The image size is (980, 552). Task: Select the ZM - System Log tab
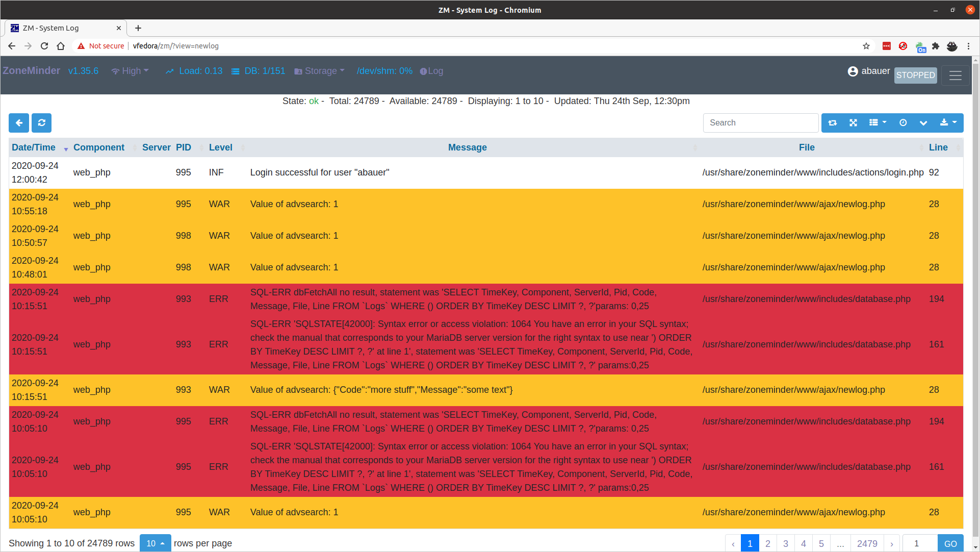pos(66,28)
